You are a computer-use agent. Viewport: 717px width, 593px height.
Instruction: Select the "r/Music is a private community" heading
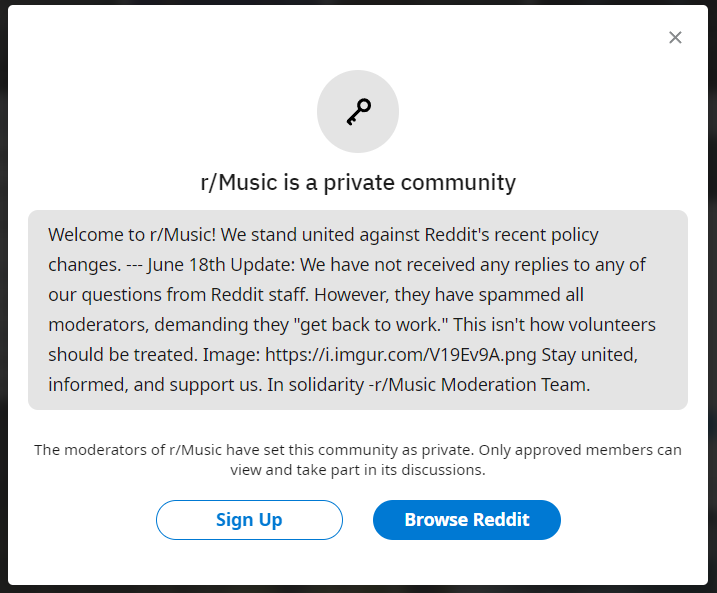pyautogui.click(x=358, y=182)
